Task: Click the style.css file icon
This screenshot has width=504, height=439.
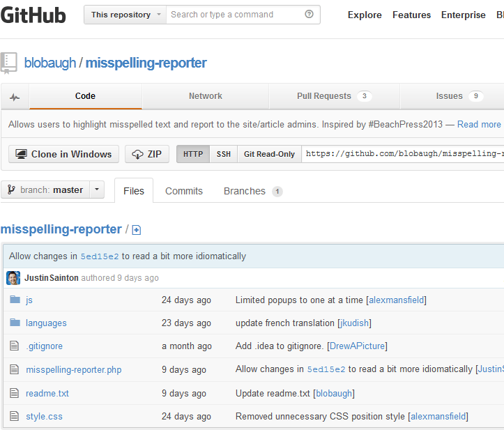Action: tap(14, 416)
